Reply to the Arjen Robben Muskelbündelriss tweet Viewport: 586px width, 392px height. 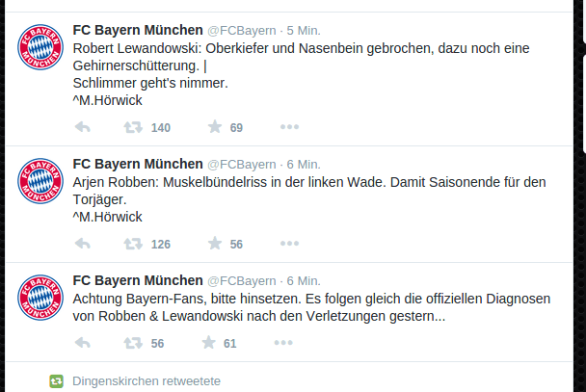pyautogui.click(x=83, y=244)
